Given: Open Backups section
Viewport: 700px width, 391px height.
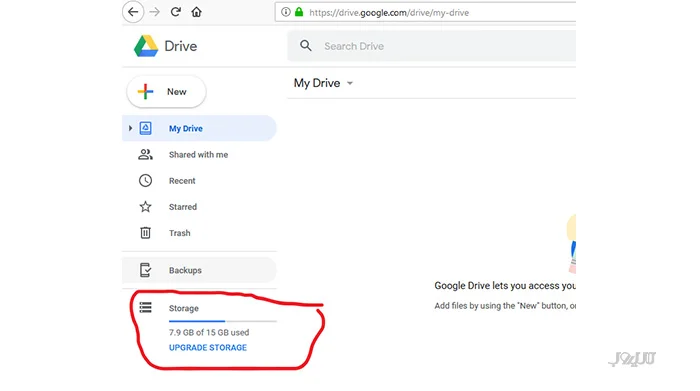Looking at the screenshot, I should click(x=199, y=270).
